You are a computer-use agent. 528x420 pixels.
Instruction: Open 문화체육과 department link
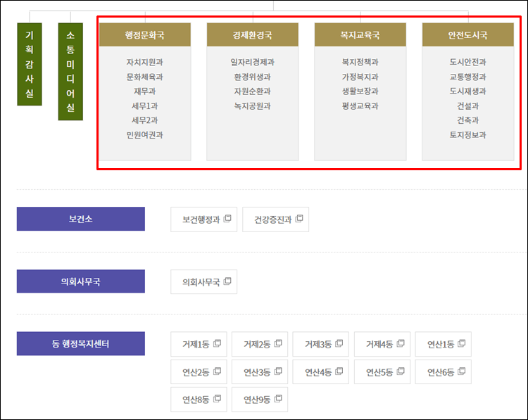coord(145,77)
